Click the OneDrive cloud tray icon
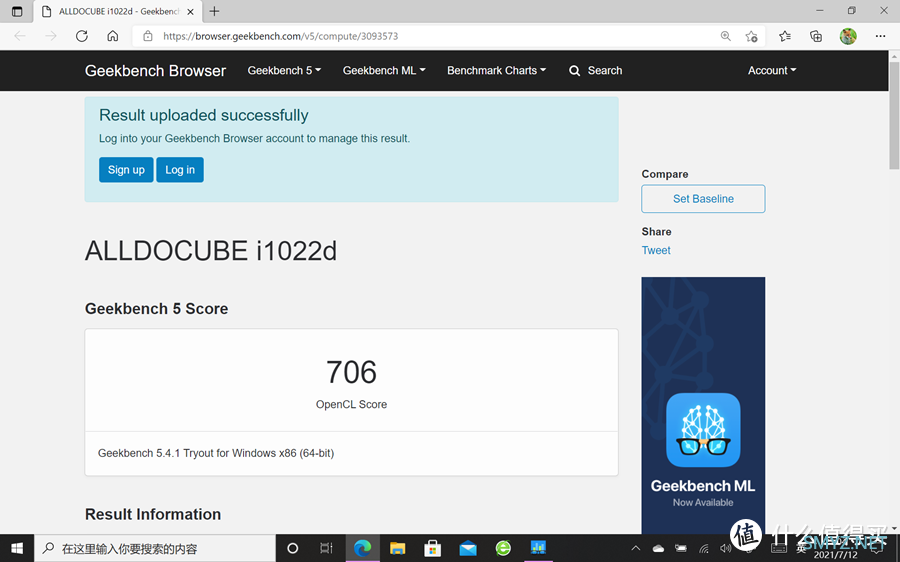The width and height of the screenshot is (900, 562). click(658, 549)
